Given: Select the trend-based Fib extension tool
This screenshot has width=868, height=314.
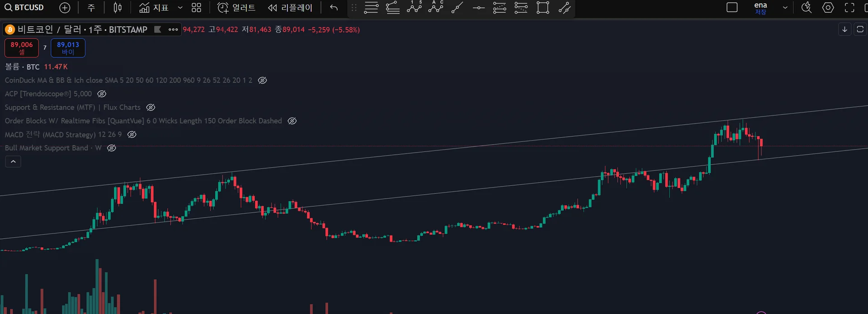Looking at the screenshot, I should (521, 8).
